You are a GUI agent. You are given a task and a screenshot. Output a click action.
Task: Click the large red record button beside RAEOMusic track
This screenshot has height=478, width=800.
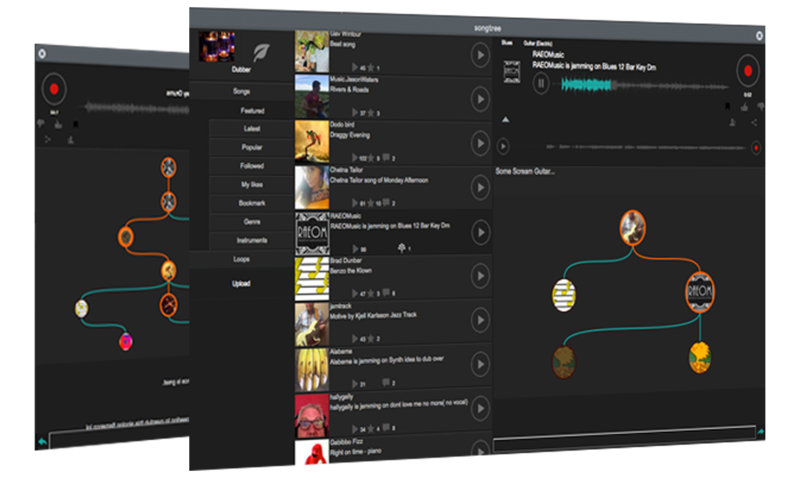click(747, 72)
